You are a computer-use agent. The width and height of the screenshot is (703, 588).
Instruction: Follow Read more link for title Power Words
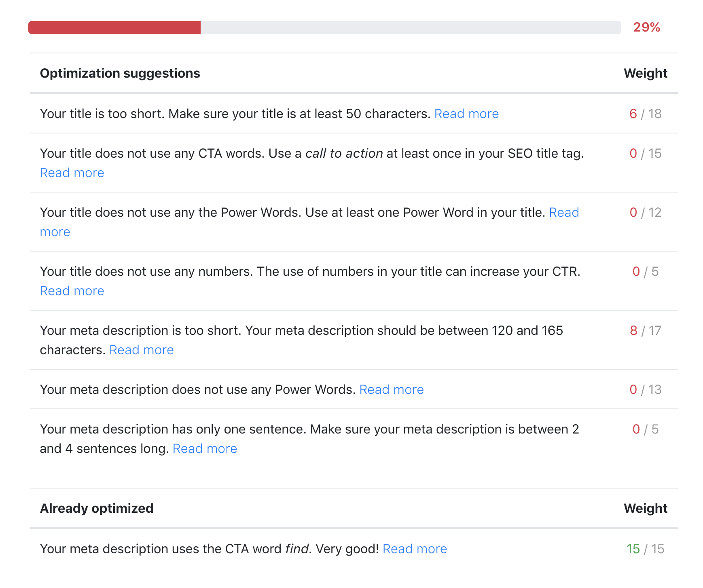tap(564, 212)
